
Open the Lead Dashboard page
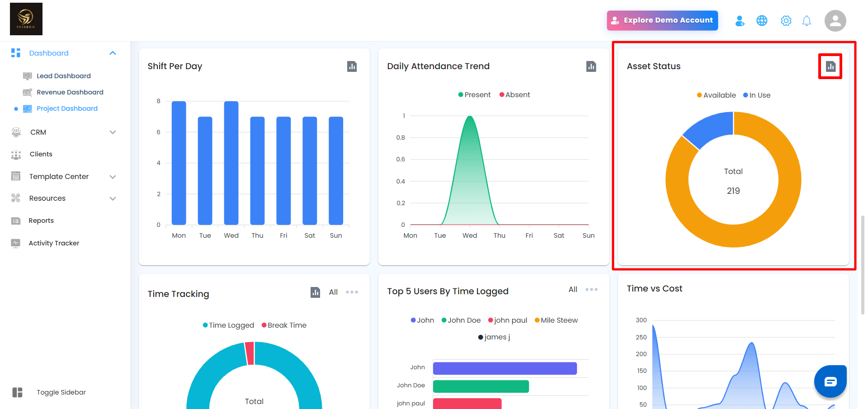coord(63,76)
